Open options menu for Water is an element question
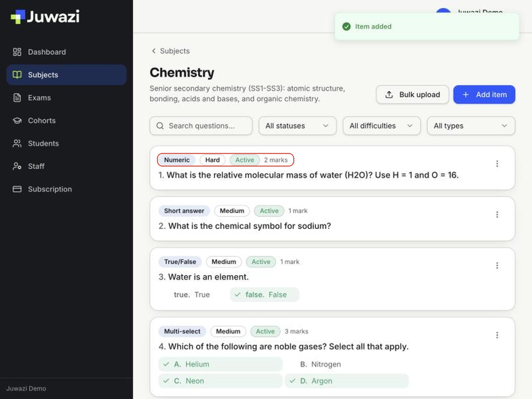532x399 pixels. tap(497, 265)
